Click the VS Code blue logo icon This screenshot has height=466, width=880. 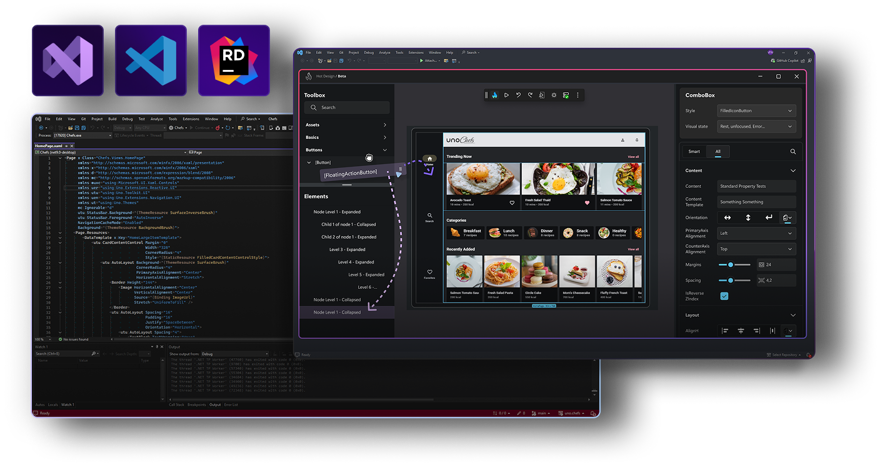[x=150, y=60]
